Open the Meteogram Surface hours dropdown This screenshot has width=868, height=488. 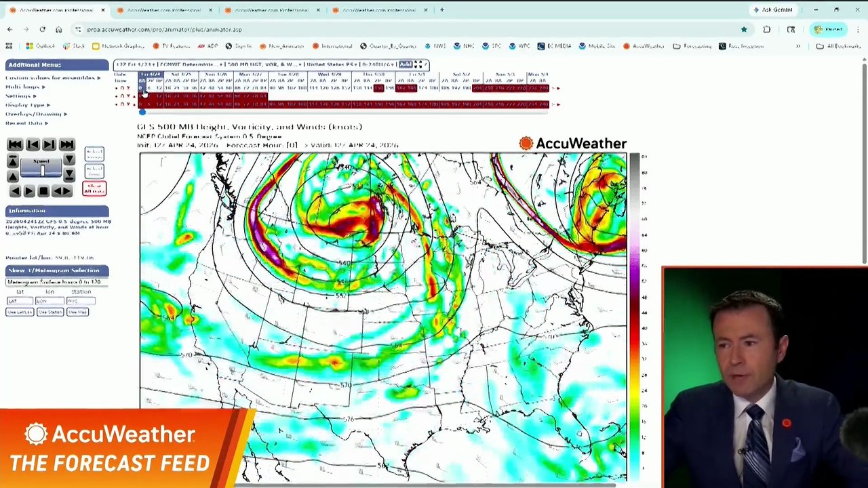(56, 282)
